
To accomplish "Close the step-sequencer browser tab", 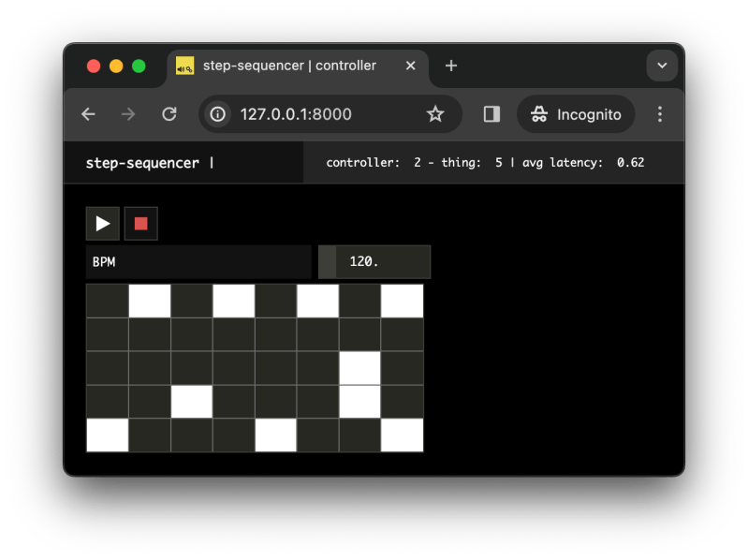I will click(410, 66).
